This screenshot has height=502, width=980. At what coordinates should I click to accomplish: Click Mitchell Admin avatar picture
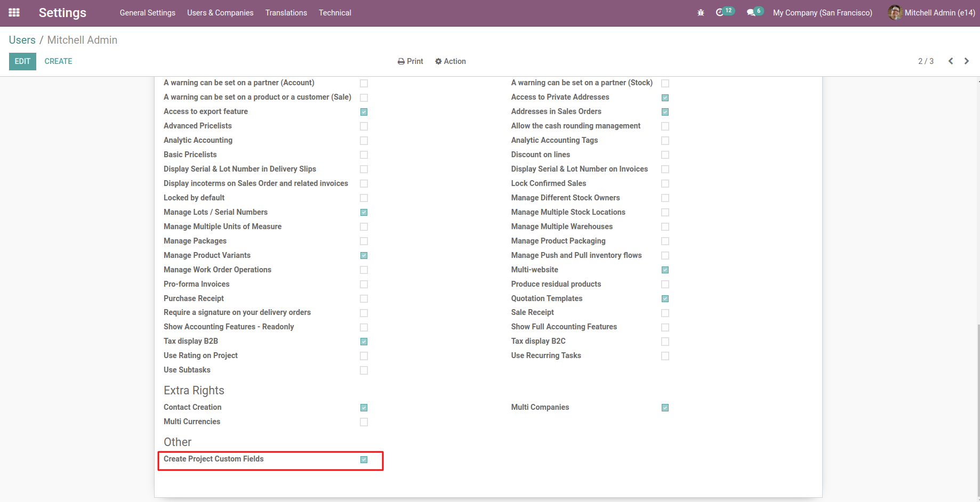(x=895, y=13)
